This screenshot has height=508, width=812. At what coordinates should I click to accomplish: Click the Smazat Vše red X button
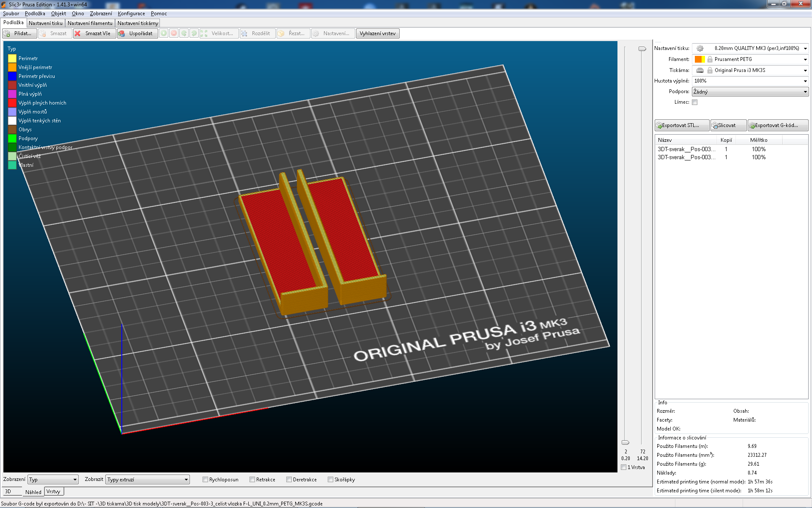pyautogui.click(x=94, y=33)
